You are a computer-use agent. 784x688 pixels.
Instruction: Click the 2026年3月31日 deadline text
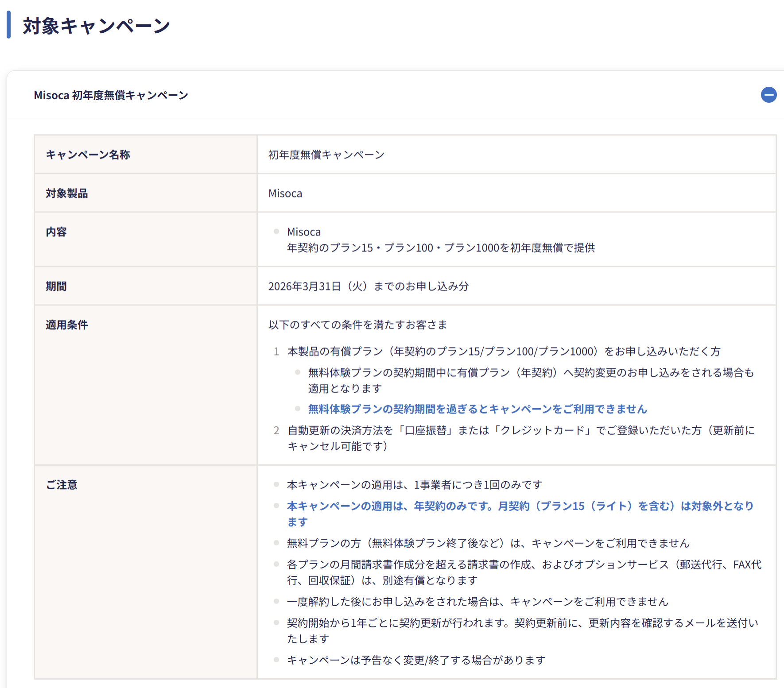[x=368, y=286]
